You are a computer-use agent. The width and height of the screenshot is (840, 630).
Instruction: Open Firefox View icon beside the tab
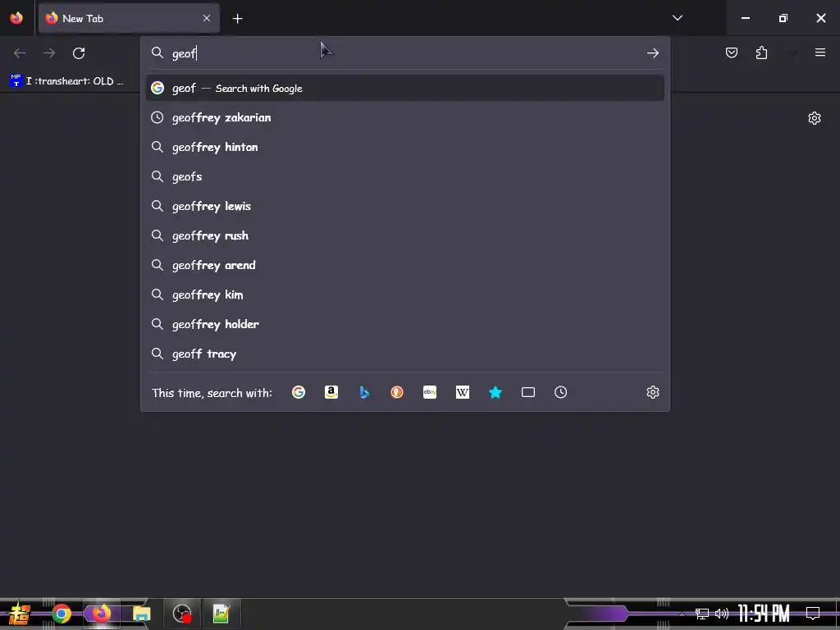(16, 18)
